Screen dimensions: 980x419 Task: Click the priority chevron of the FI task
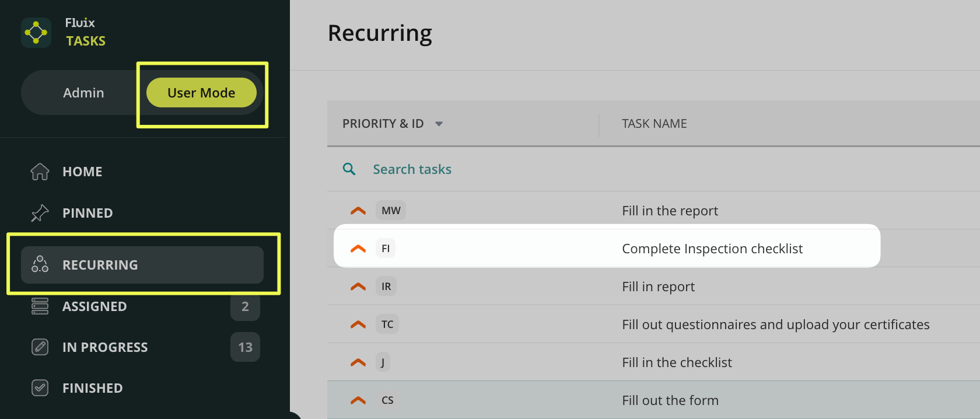358,249
